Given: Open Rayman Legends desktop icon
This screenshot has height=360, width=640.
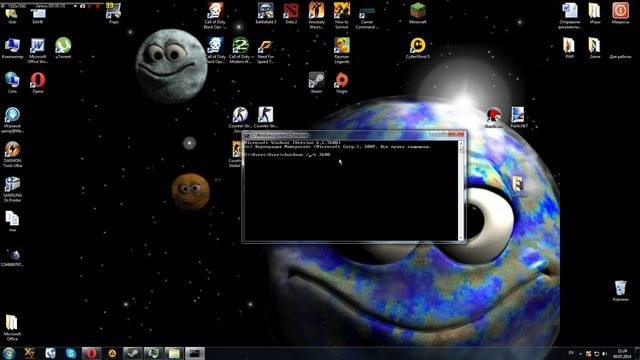Looking at the screenshot, I should [342, 50].
